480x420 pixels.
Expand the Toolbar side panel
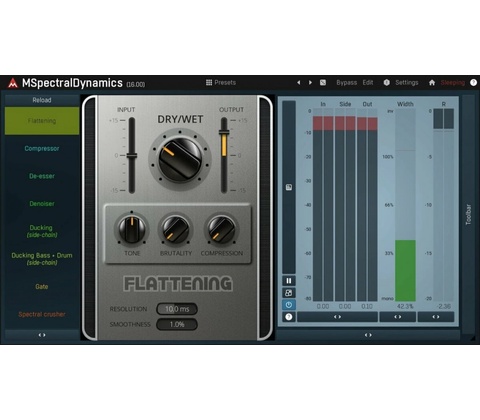(x=468, y=215)
